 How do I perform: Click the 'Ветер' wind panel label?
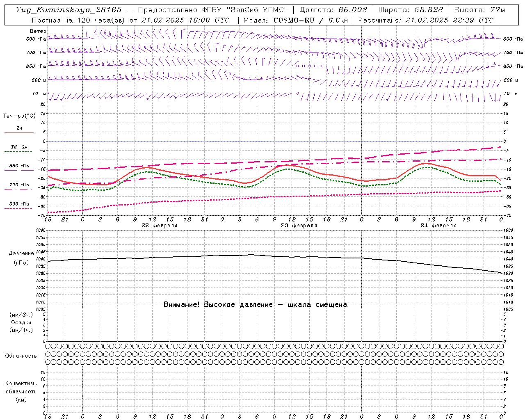38,31
